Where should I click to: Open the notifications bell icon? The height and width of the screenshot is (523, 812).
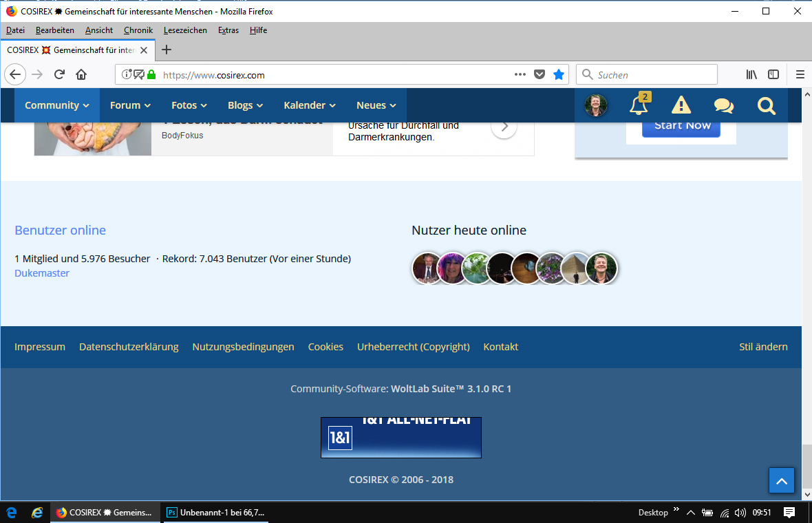point(638,106)
